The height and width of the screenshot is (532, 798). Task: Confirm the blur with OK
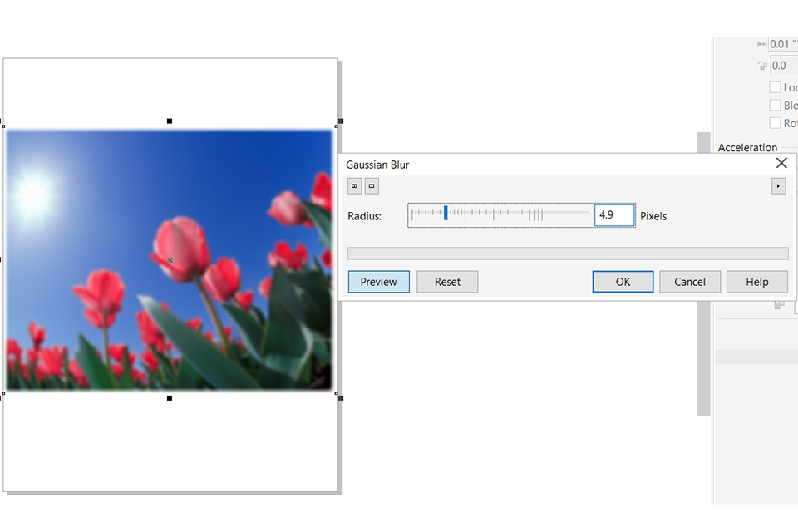(x=623, y=281)
